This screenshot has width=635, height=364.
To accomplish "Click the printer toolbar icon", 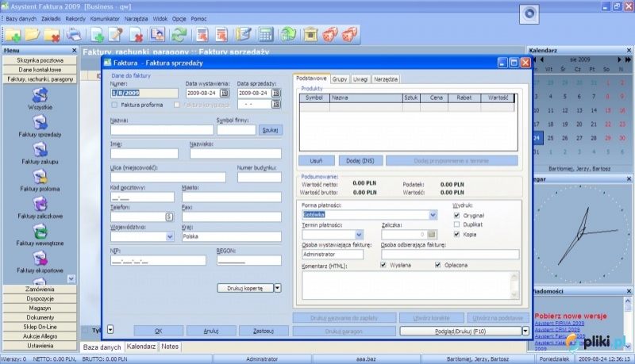I will click(x=74, y=35).
